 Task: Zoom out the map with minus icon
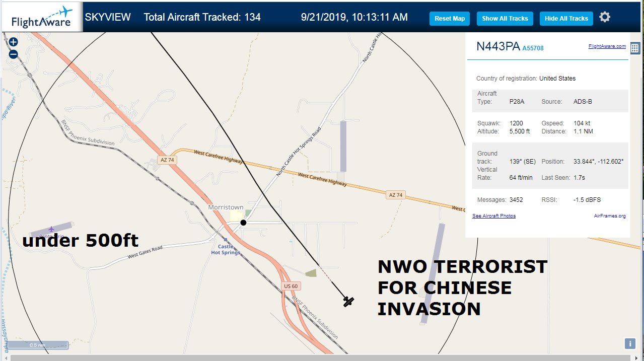pyautogui.click(x=14, y=54)
